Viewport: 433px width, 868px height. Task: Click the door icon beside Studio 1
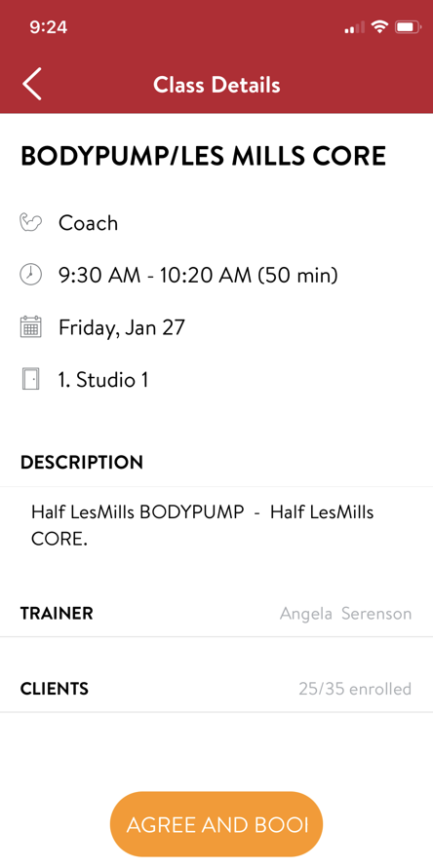pyautogui.click(x=30, y=379)
